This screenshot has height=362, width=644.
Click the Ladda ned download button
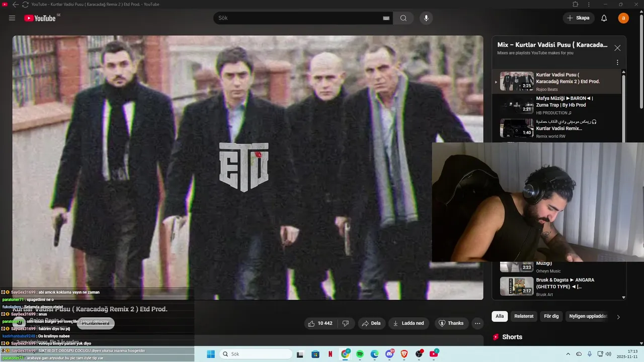click(x=409, y=323)
